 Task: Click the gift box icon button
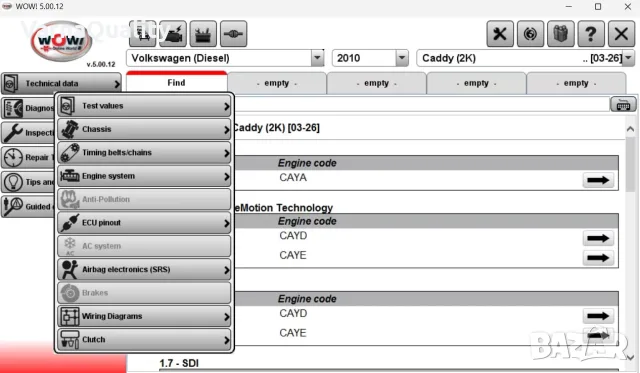(x=561, y=34)
